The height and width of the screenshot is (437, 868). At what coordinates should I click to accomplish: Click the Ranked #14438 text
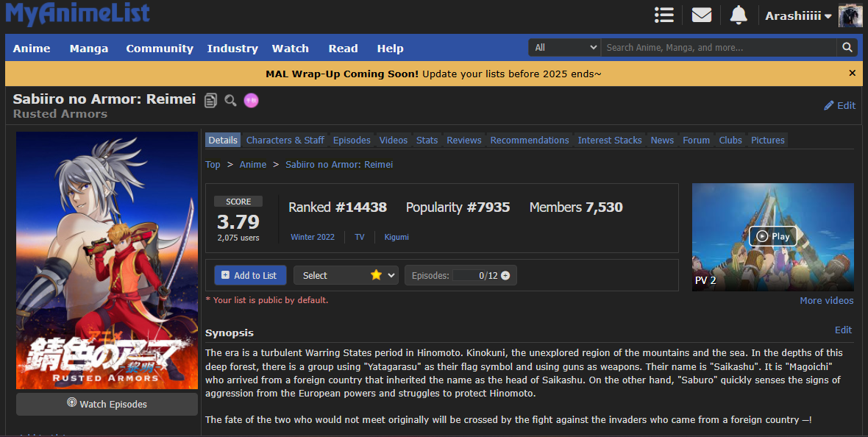(338, 207)
